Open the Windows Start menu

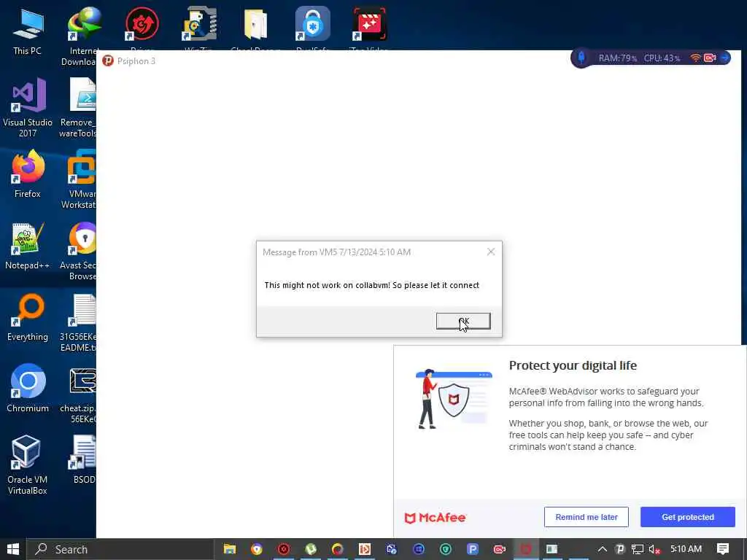click(x=13, y=549)
